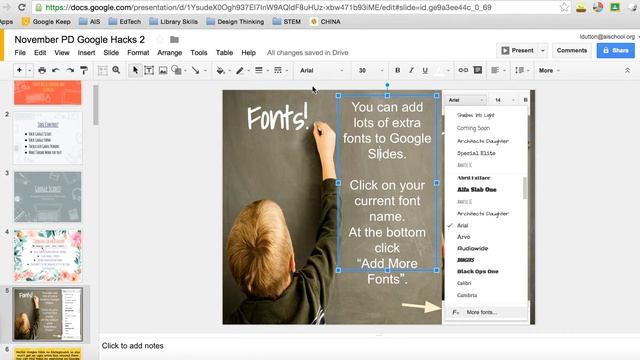
Task: Click the Insert image icon
Action: coord(163,70)
